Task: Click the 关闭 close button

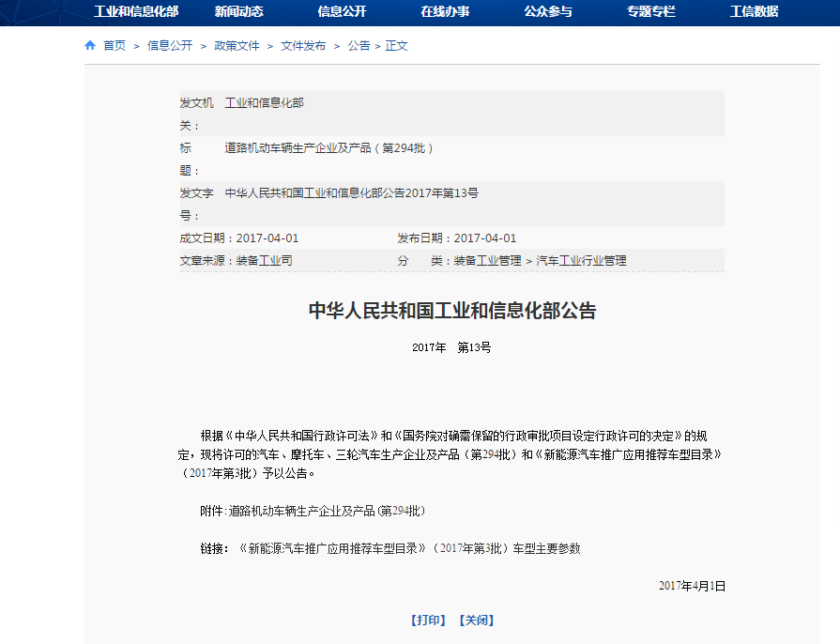Action: [476, 621]
